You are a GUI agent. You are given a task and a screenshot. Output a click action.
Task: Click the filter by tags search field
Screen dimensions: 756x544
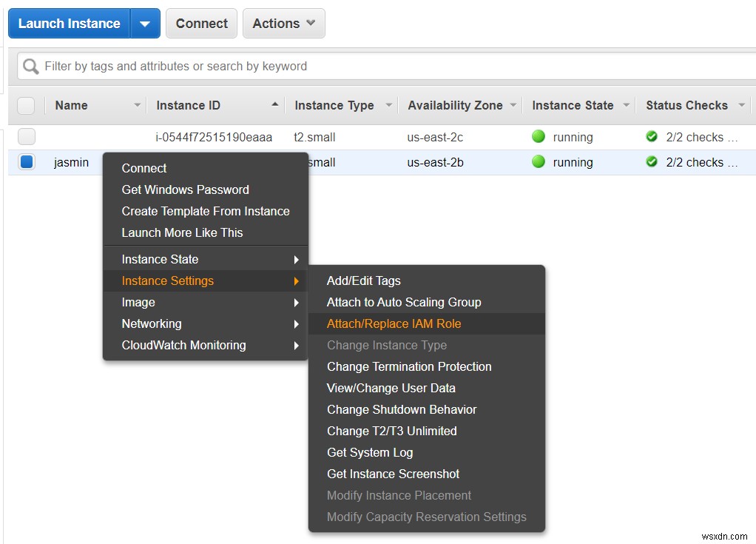coord(222,66)
